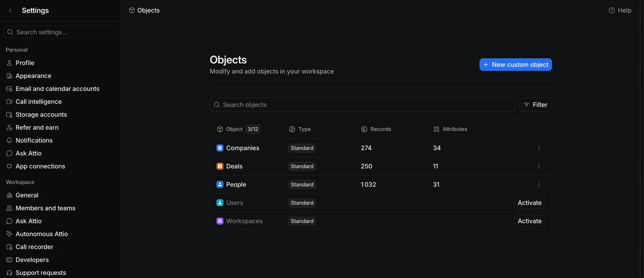
Task: Click the Autonomous Attio sparkle icon
Action: [9, 234]
